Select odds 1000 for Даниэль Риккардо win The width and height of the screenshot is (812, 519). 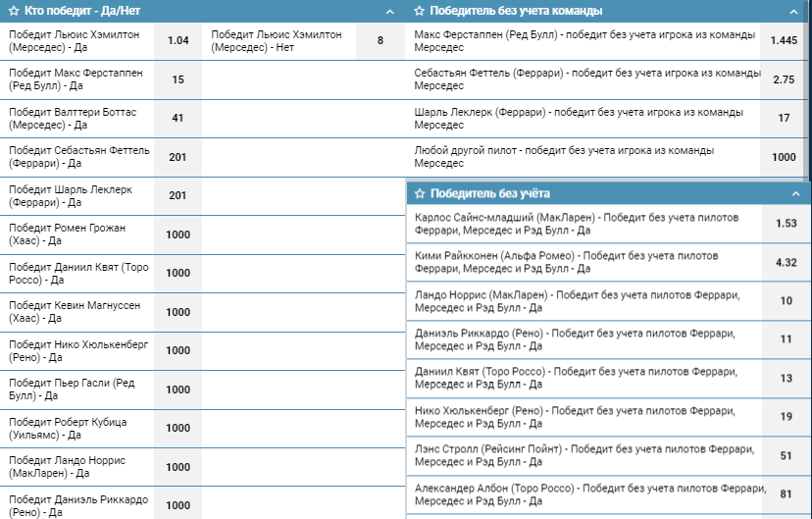[178, 505]
